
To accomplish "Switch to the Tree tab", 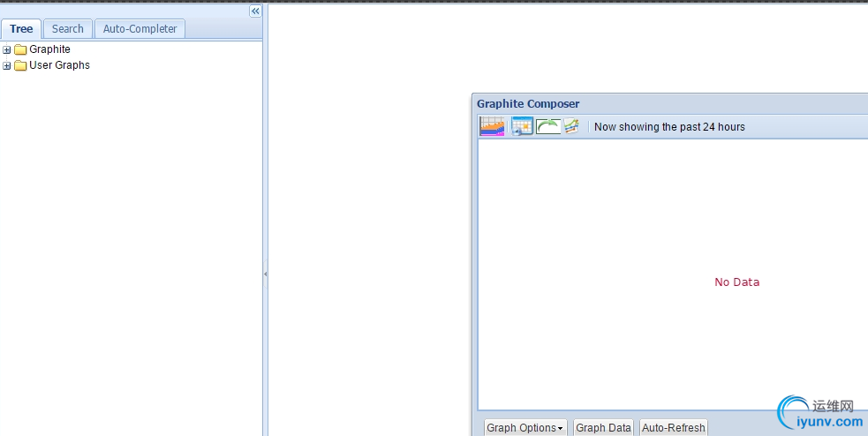I will pyautogui.click(x=21, y=29).
